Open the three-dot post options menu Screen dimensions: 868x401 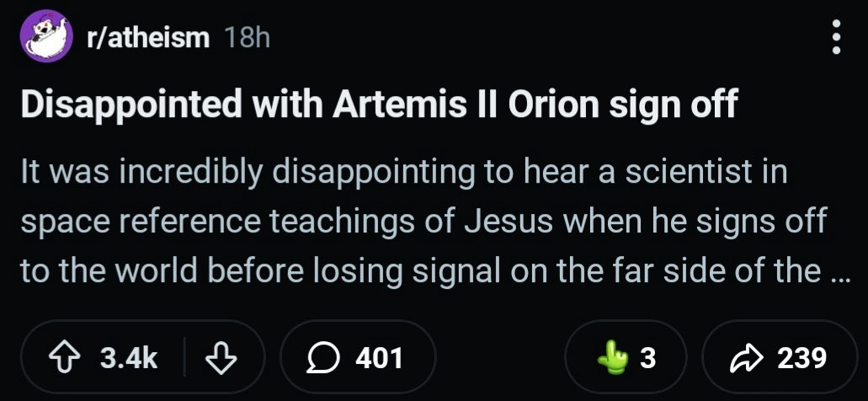pyautogui.click(x=835, y=37)
